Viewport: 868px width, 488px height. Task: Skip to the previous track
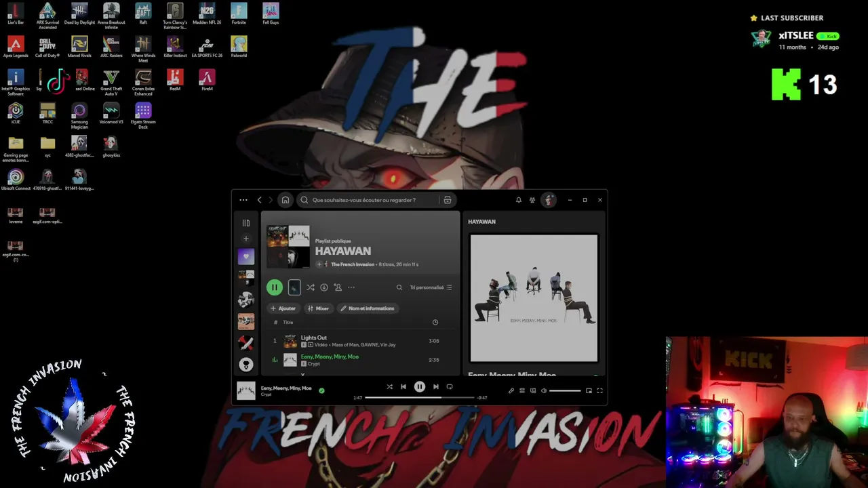click(403, 386)
